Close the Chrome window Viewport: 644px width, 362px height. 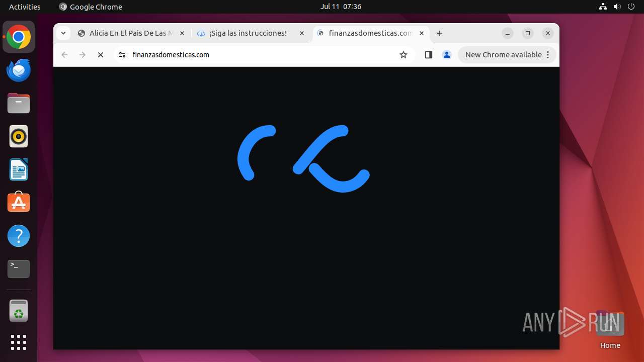coord(548,33)
